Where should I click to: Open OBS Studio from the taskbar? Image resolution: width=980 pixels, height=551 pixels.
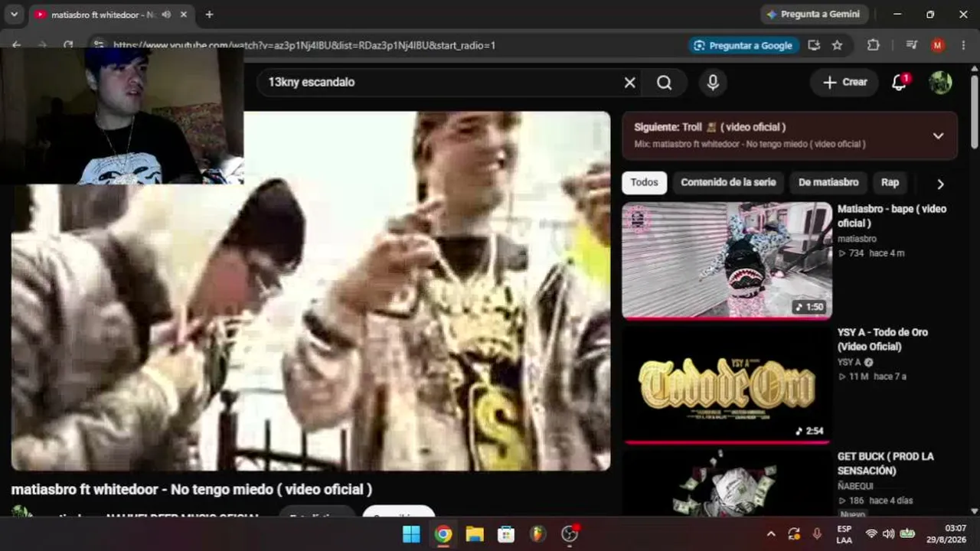coord(570,534)
